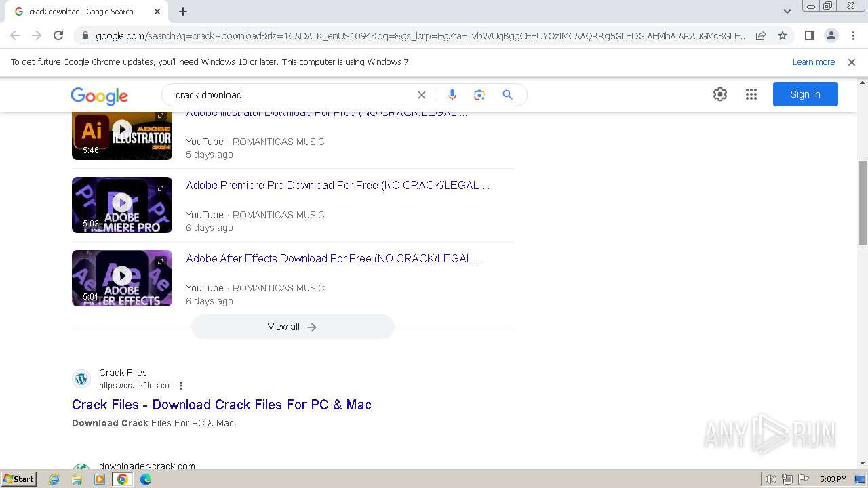The image size is (868, 488).
Task: Open options menu for Crack Files result
Action: click(181, 386)
